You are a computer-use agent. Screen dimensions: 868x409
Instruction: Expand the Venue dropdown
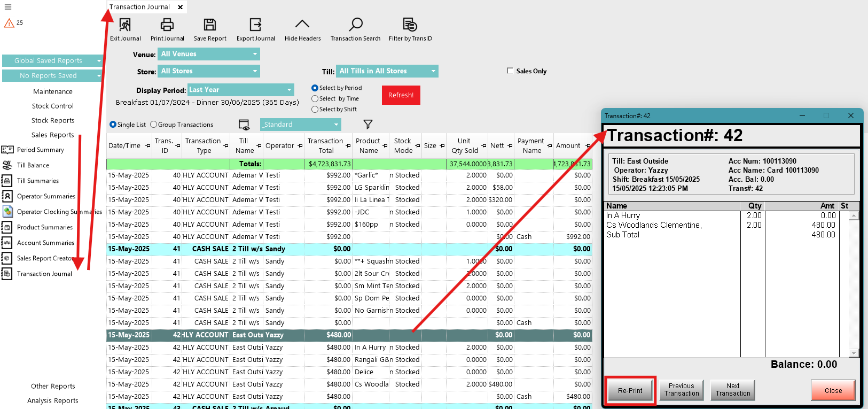(x=255, y=54)
